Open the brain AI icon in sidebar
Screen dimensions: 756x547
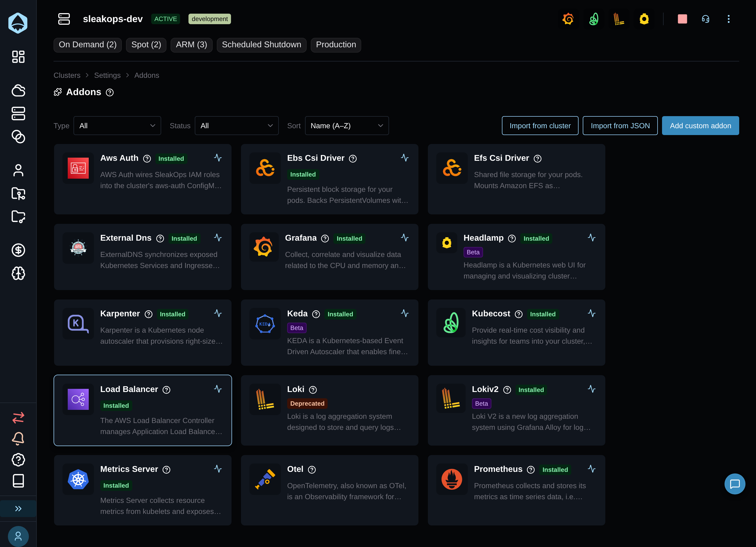point(18,273)
